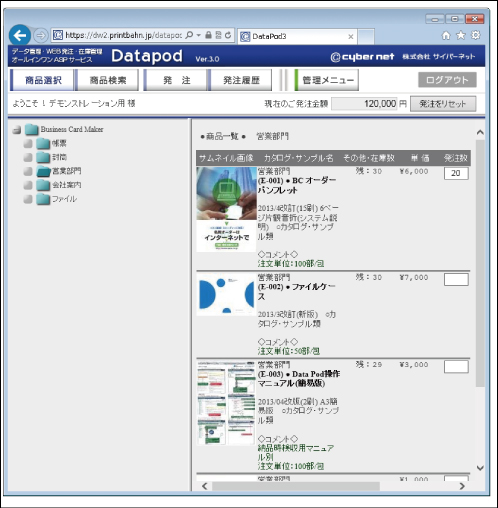Expand the 封筒 tree node toggle
The width and height of the screenshot is (498, 508).
pos(28,157)
